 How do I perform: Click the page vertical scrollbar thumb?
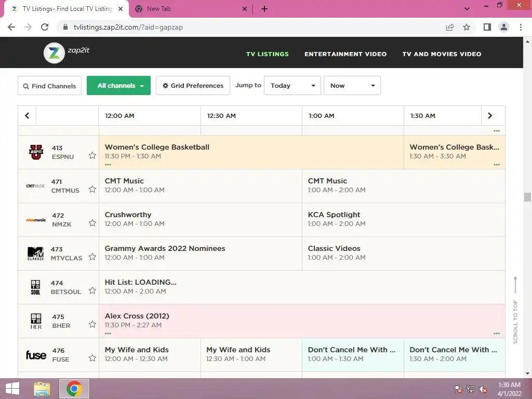527,197
